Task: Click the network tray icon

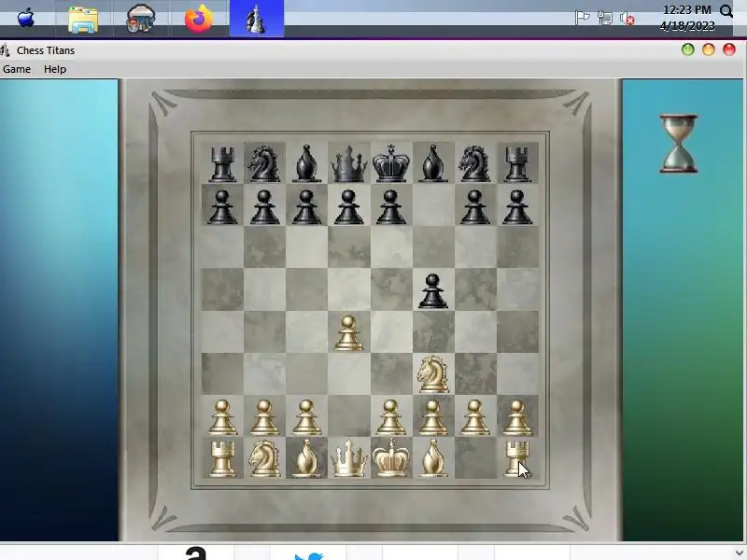Action: [x=604, y=18]
